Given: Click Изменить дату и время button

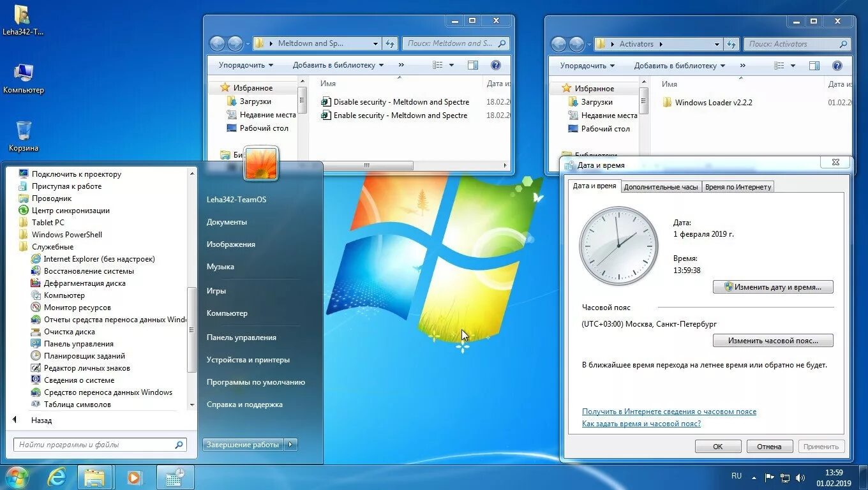Looking at the screenshot, I should pyautogui.click(x=773, y=287).
